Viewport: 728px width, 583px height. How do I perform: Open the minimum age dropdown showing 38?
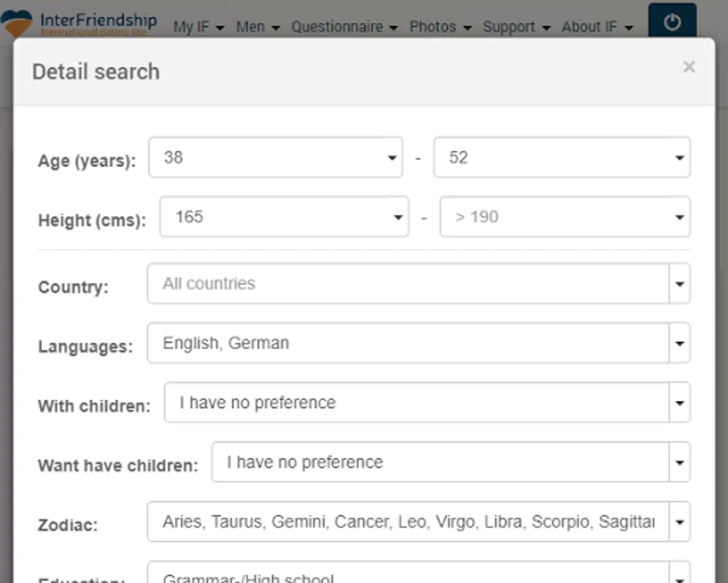pyautogui.click(x=275, y=157)
